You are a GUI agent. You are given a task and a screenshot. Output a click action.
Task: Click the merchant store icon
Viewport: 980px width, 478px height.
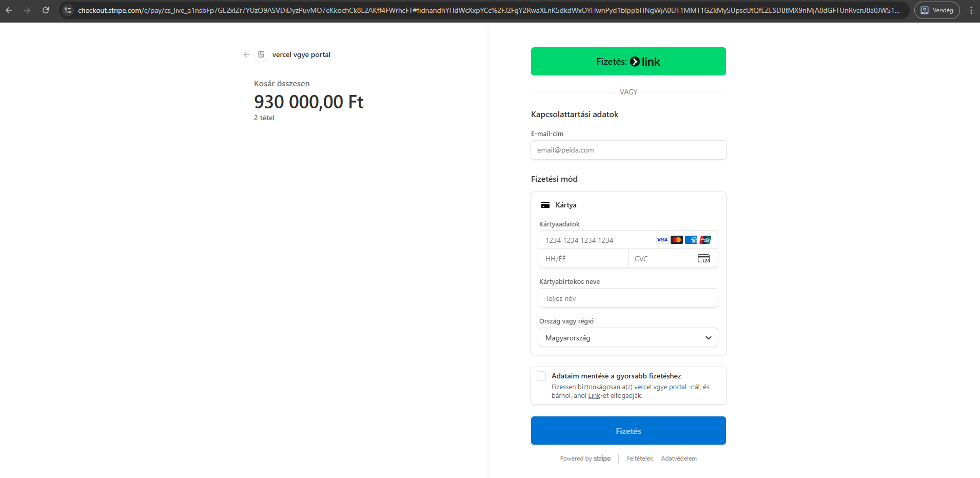tap(261, 54)
